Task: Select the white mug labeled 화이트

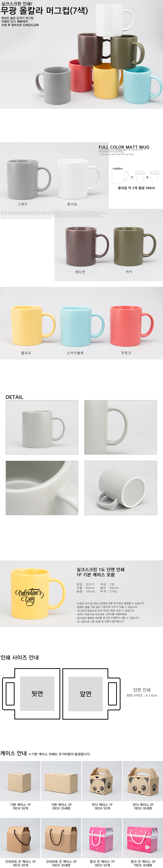Action: [78, 179]
